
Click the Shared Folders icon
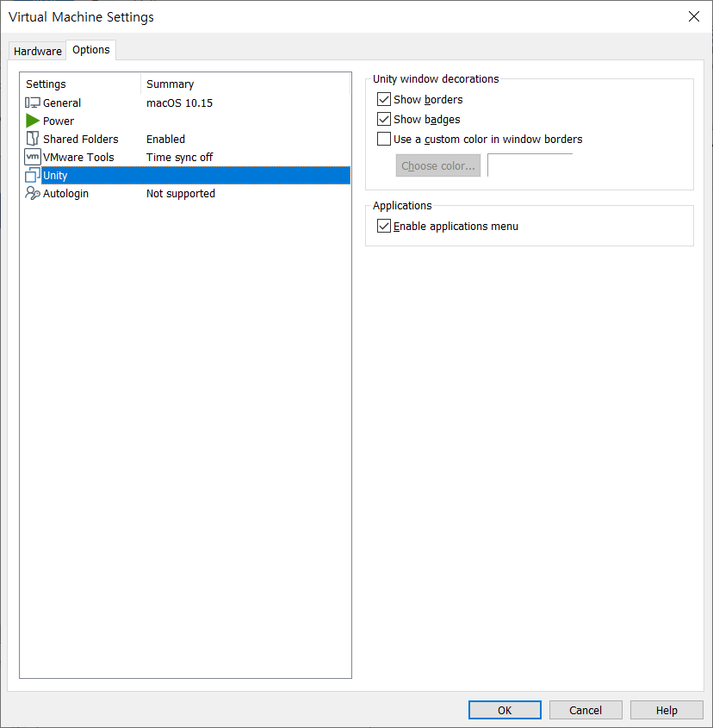tap(33, 139)
